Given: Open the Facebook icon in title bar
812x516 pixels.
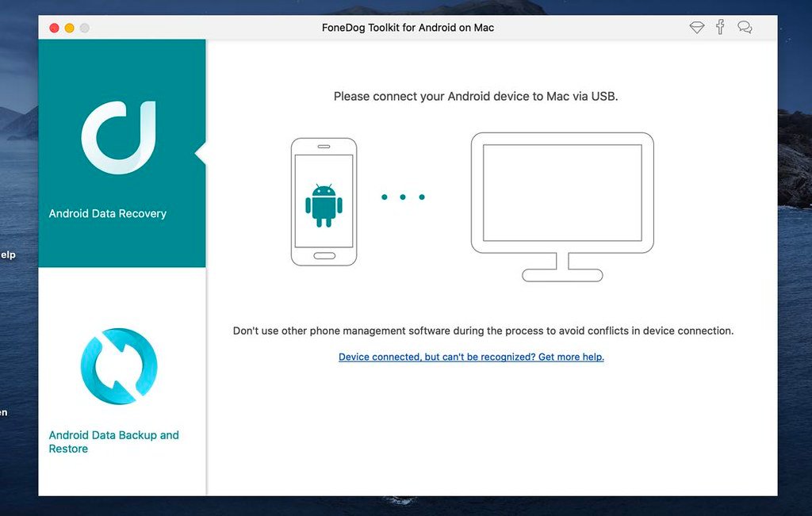Looking at the screenshot, I should [720, 27].
